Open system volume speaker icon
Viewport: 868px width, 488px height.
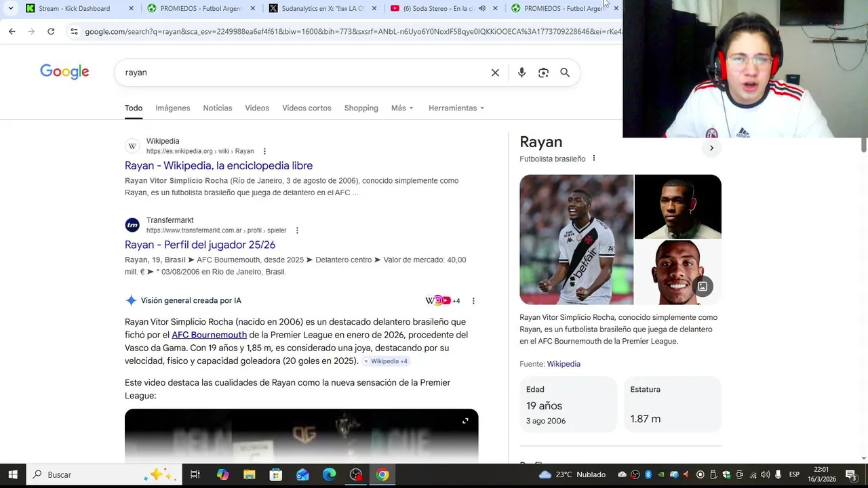tap(765, 474)
